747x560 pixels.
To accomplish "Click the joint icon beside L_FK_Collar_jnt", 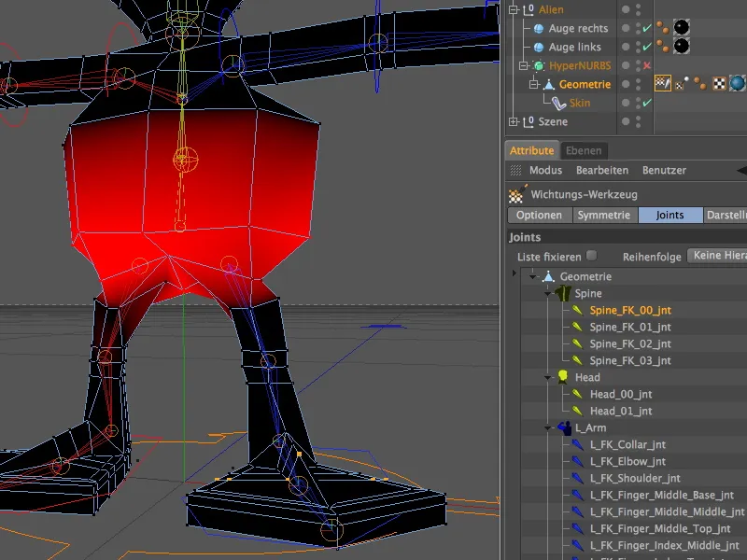I will point(577,444).
